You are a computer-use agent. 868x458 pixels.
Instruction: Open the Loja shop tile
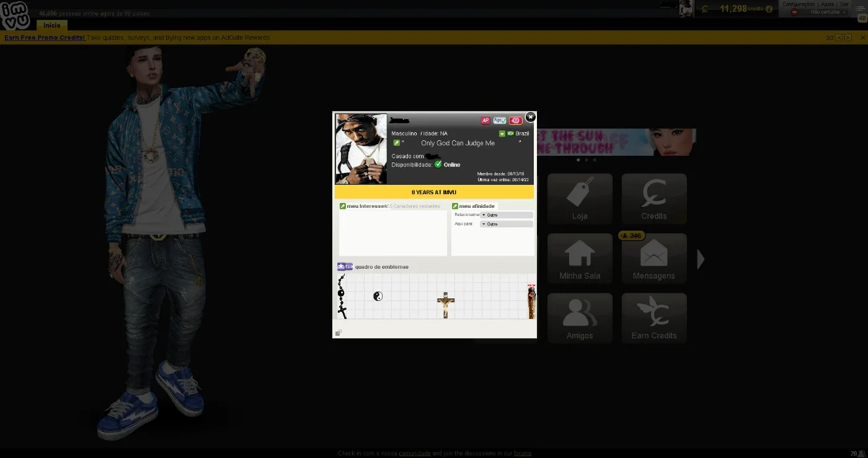click(x=580, y=199)
